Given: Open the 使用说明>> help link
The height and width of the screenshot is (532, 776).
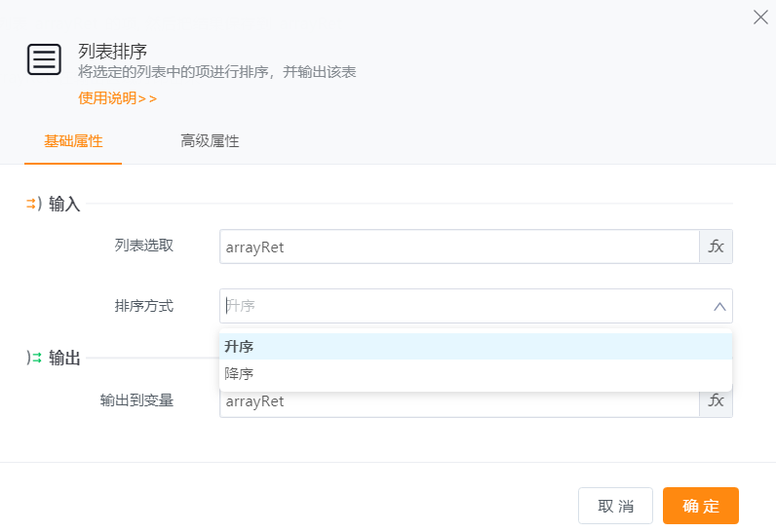Looking at the screenshot, I should coord(117,97).
